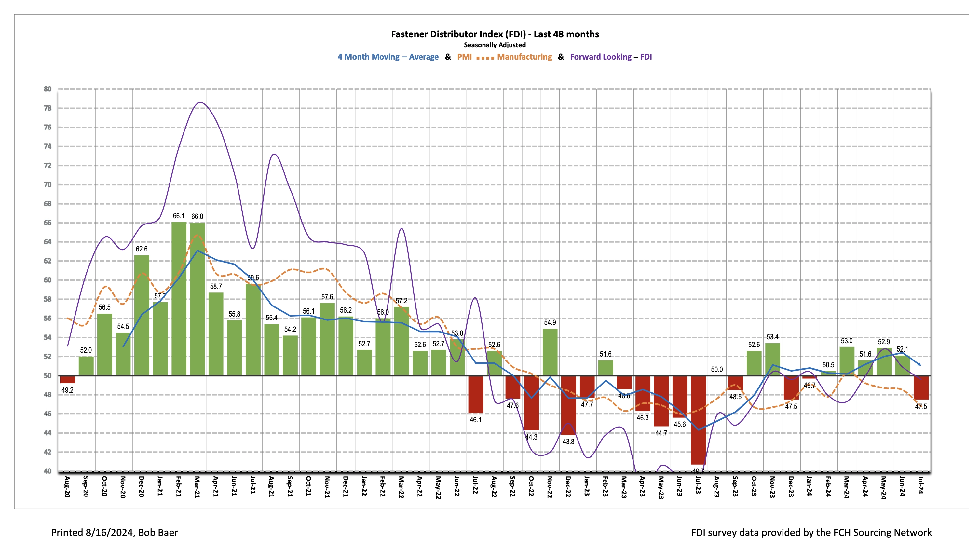Click the 40 y-axis value
Viewport: 980px width, 557px height.
click(x=48, y=471)
